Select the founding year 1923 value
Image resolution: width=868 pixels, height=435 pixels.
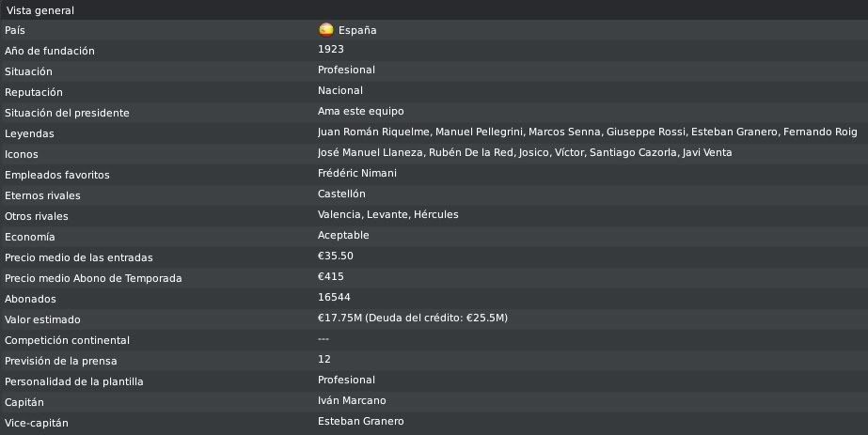point(330,49)
